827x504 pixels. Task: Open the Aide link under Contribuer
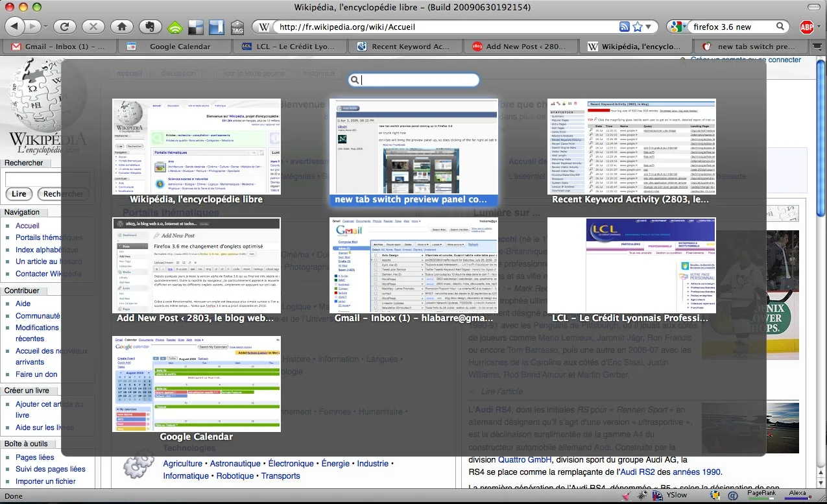point(23,304)
